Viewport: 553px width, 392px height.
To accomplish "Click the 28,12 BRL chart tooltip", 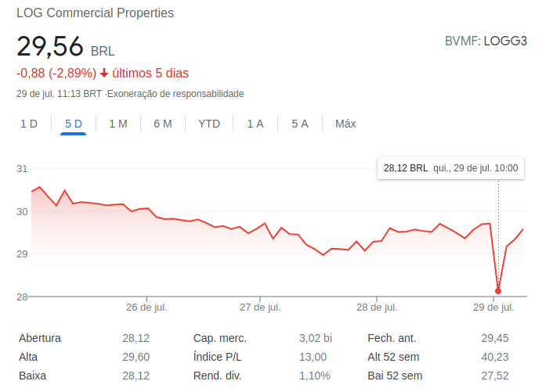I will (450, 167).
